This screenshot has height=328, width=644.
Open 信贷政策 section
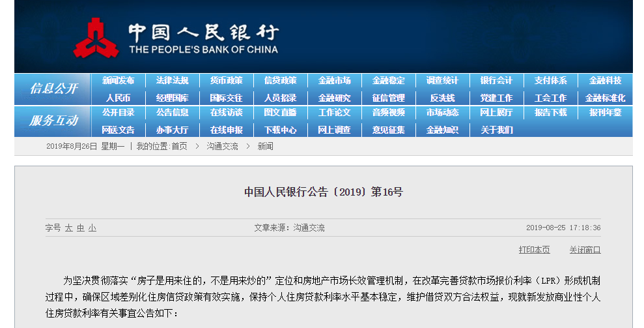coord(280,81)
